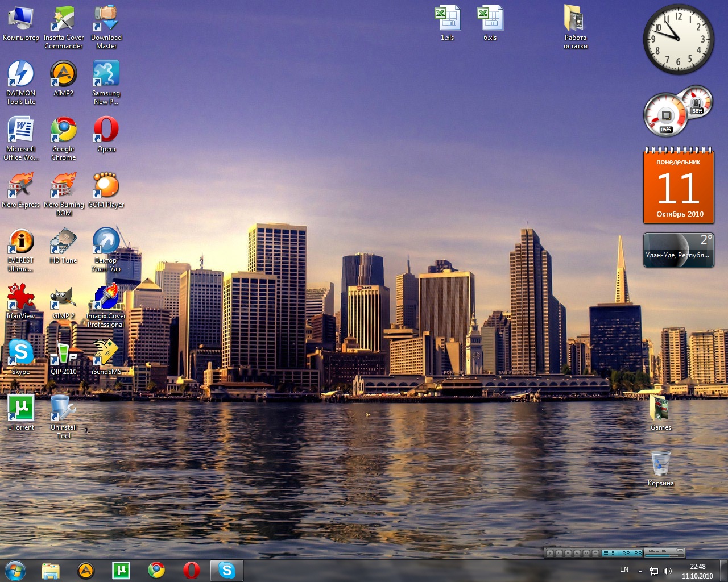The image size is (728, 582).
Task: Show hidden system tray icons
Action: [640, 571]
